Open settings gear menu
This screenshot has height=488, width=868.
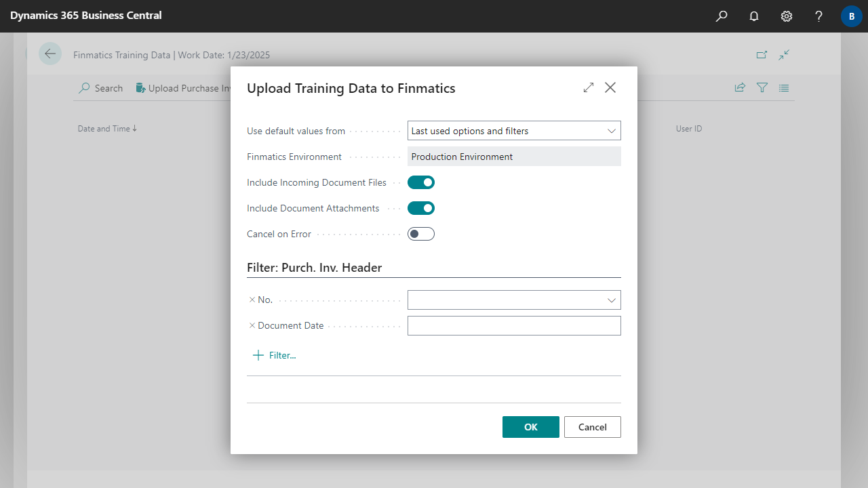[787, 16]
